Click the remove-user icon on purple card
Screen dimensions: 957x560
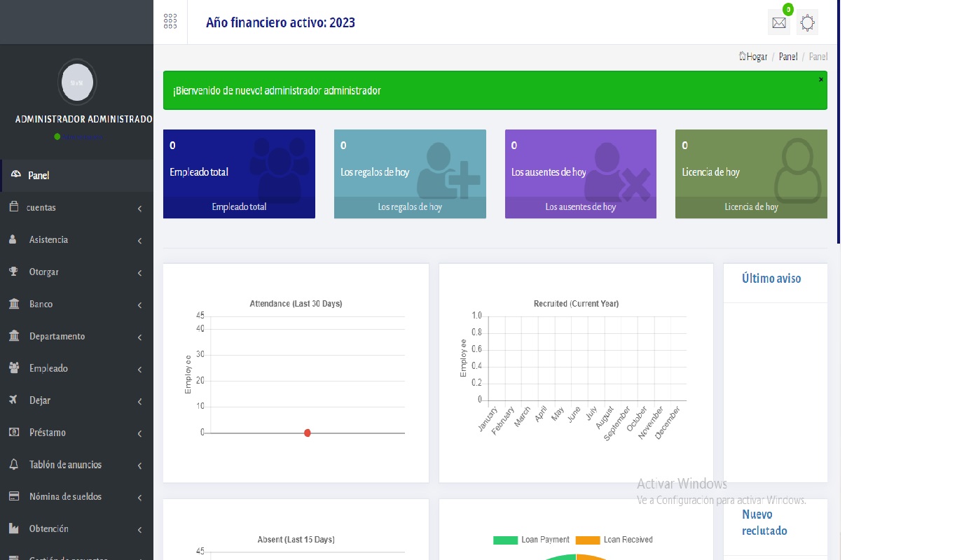pyautogui.click(x=618, y=171)
